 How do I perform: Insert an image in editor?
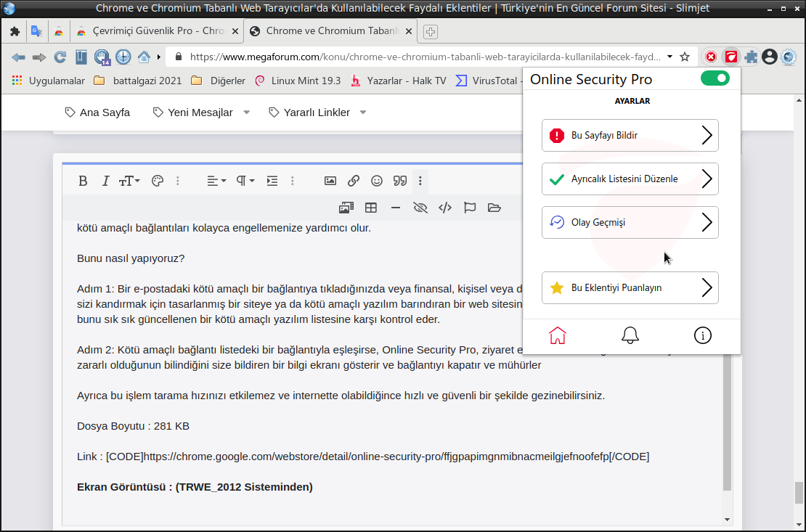(x=330, y=181)
